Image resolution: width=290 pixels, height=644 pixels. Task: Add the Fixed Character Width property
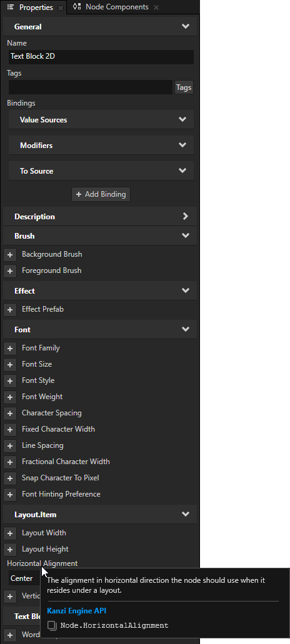[x=10, y=430]
